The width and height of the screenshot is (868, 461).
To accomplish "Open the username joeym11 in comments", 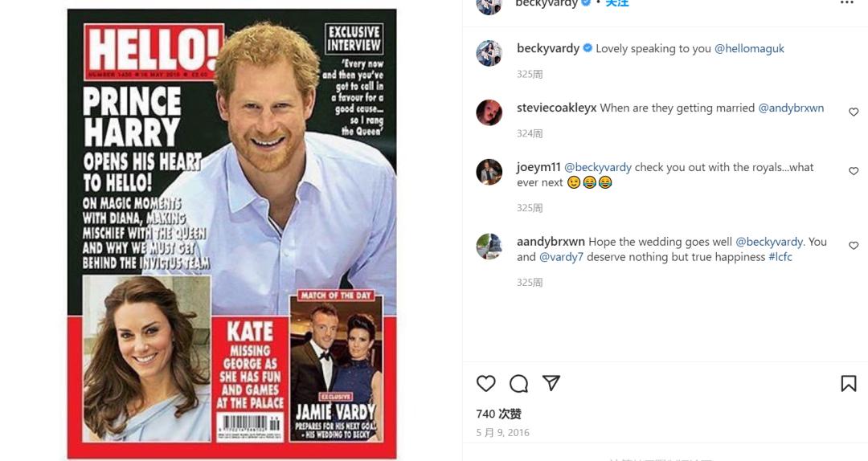I will (538, 167).
